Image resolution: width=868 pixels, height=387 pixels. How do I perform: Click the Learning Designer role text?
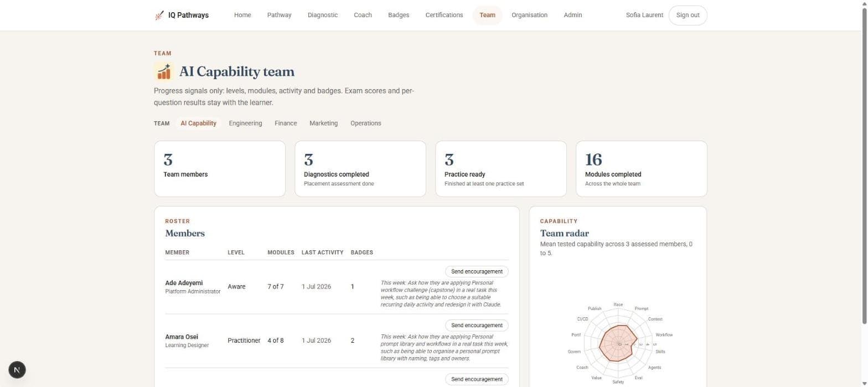point(187,345)
